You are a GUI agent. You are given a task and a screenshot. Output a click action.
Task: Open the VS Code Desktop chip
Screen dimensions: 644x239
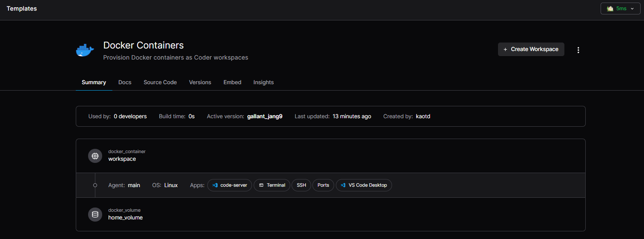(364, 185)
